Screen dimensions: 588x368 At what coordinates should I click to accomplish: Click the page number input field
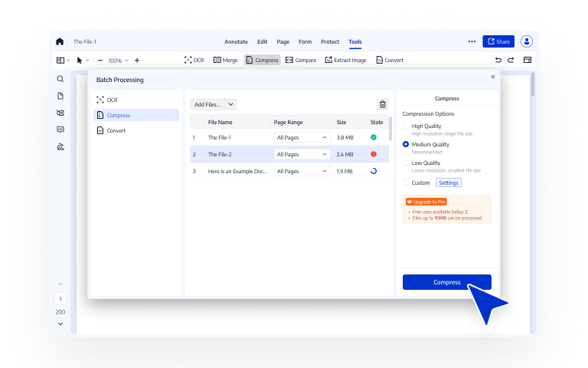(60, 299)
